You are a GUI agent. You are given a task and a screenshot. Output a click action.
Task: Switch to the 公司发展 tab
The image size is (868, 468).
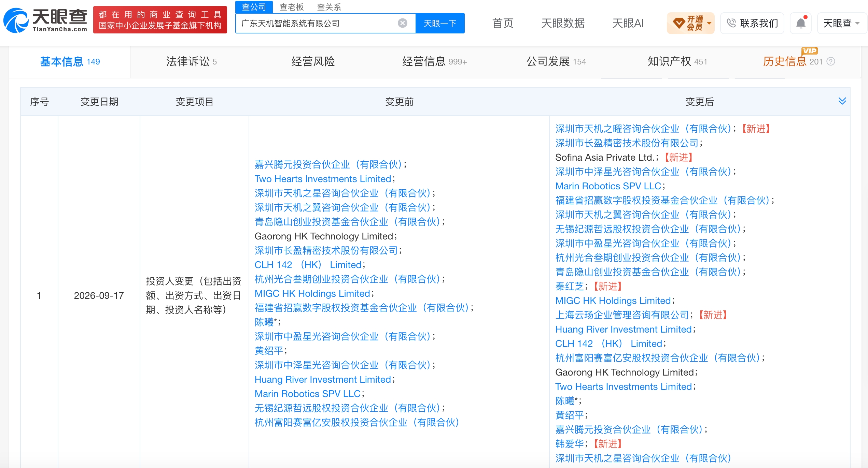pyautogui.click(x=556, y=62)
